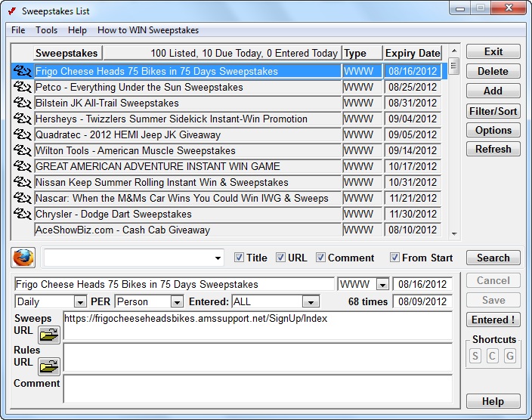This screenshot has width=532, height=420.
Task: Click status icon beside Petco sweepstakes row
Action: [23, 87]
